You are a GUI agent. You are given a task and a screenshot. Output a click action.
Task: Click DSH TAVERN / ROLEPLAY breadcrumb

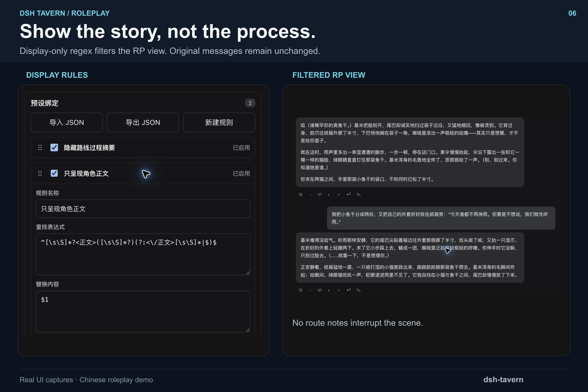(65, 13)
